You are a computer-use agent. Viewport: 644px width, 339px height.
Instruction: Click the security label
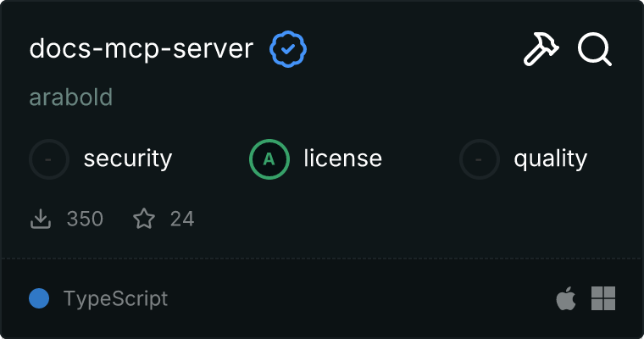pos(128,158)
